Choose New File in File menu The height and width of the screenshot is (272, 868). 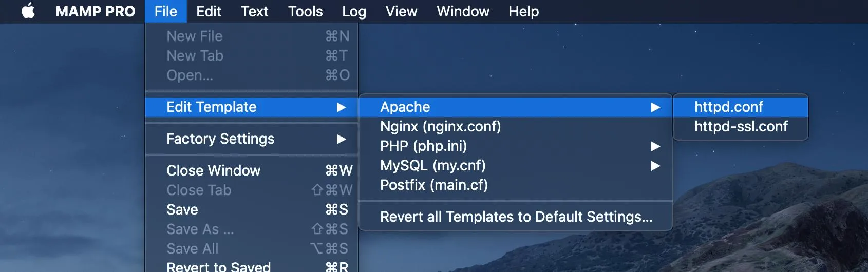pos(252,36)
